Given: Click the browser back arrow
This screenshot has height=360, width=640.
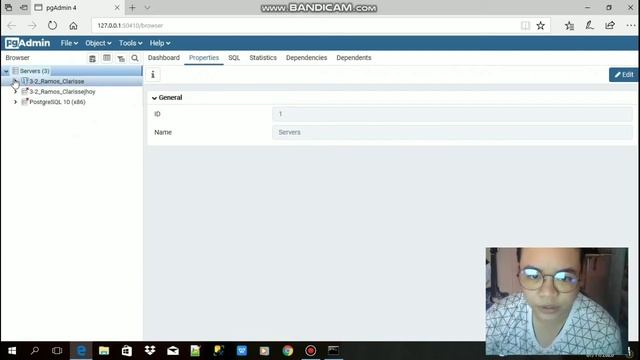Looking at the screenshot, I should pos(11,26).
